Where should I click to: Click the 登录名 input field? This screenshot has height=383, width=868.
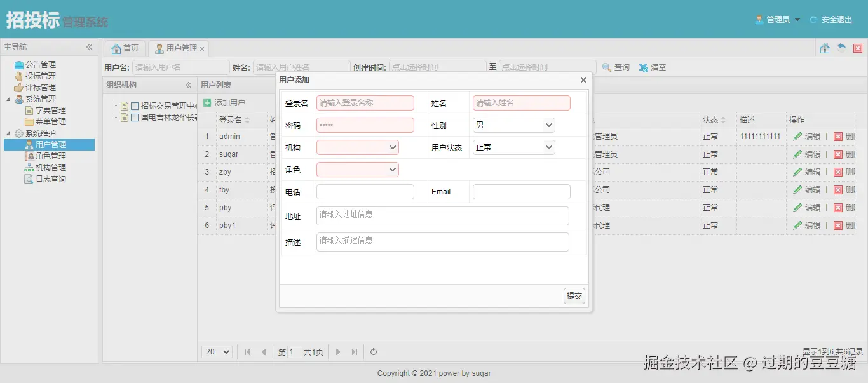[x=365, y=103]
